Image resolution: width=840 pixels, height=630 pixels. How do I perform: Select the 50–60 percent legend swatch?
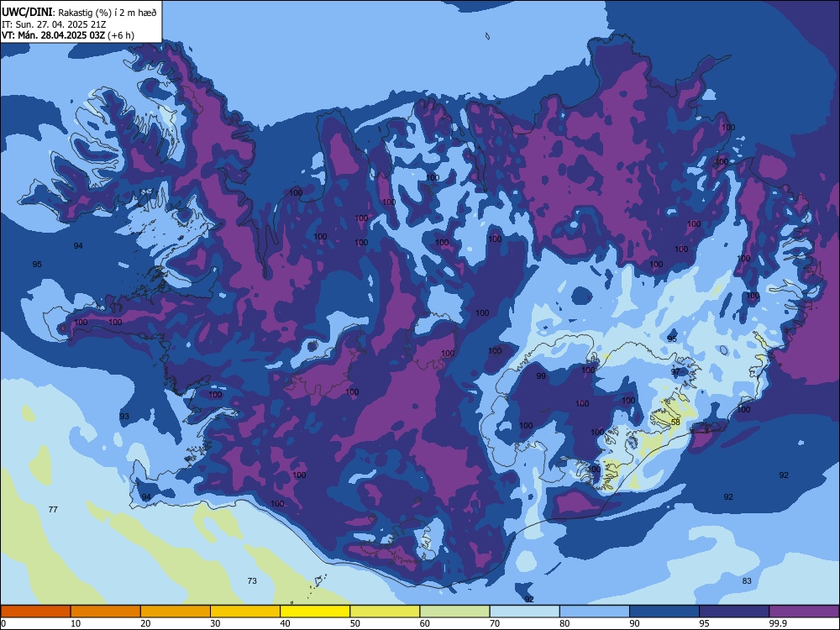pos(385,612)
